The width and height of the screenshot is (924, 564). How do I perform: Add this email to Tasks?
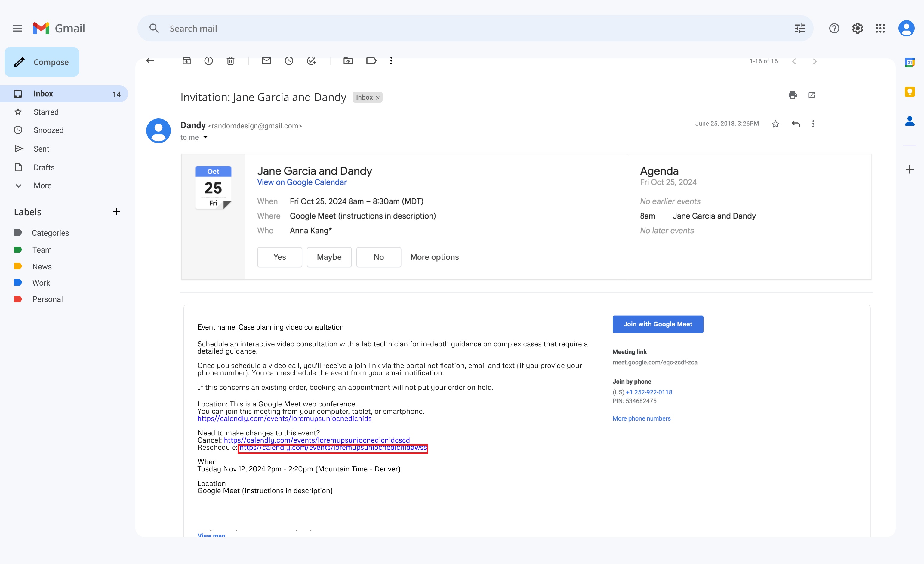click(311, 61)
